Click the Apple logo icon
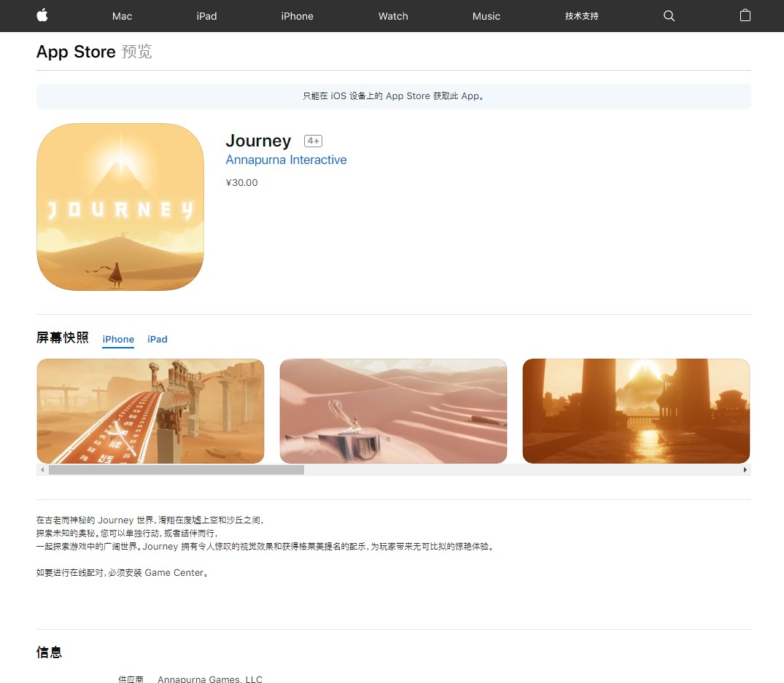Screen dimensions: 784x683 click(x=42, y=15)
